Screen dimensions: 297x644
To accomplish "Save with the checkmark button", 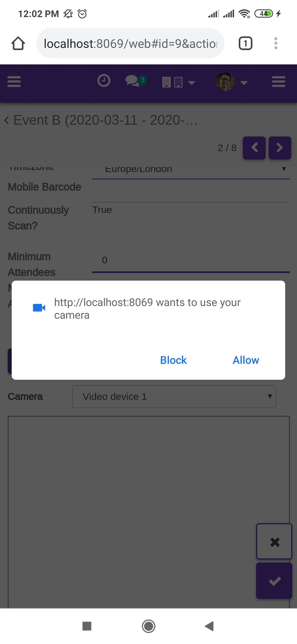I will 274,581.
